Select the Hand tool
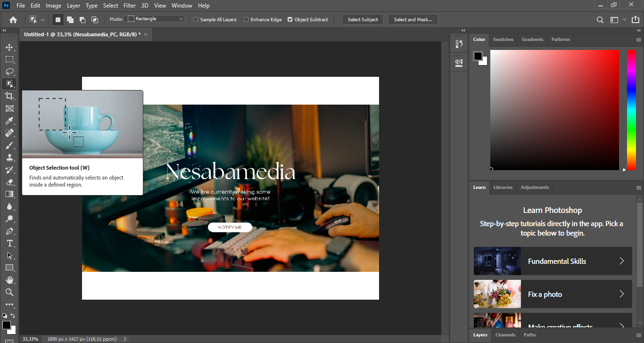Viewport: 644px width, 343px height. click(9, 280)
